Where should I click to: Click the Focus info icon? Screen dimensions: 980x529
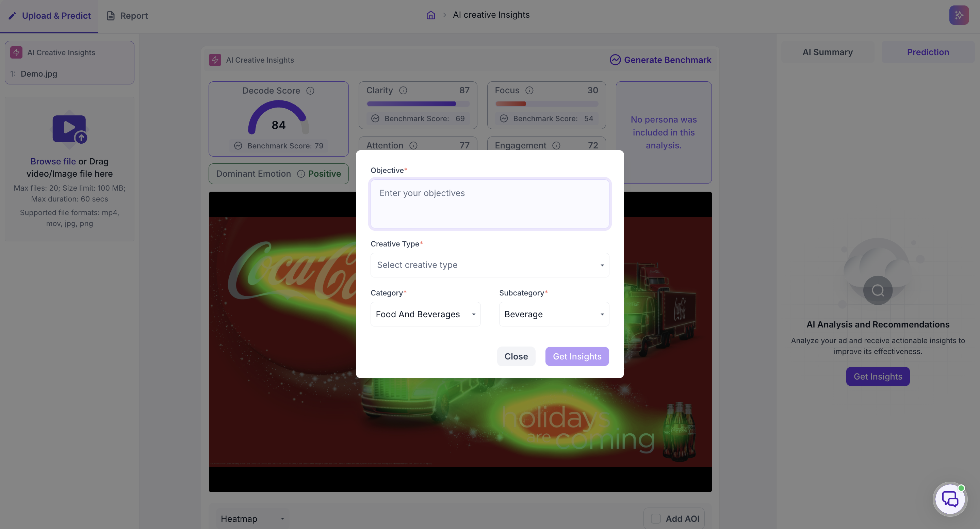(529, 90)
